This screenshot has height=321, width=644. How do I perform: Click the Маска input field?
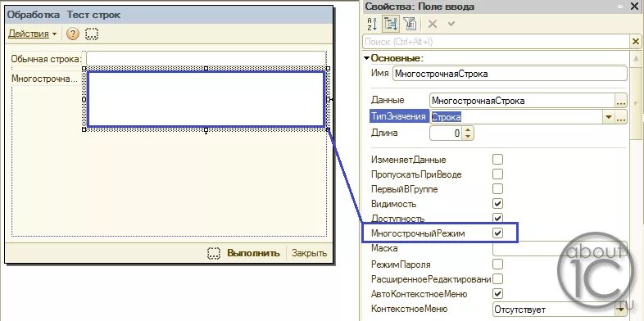click(x=560, y=249)
